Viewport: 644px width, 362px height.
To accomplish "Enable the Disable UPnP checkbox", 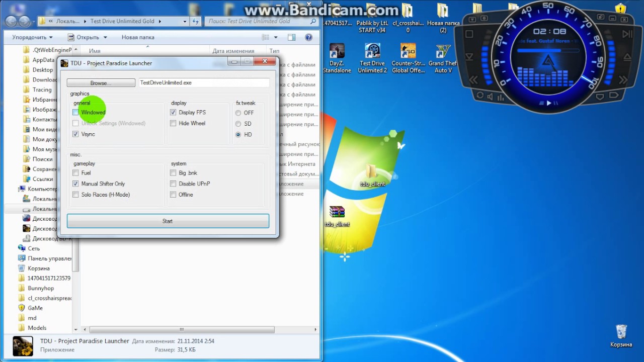I will pos(173,184).
